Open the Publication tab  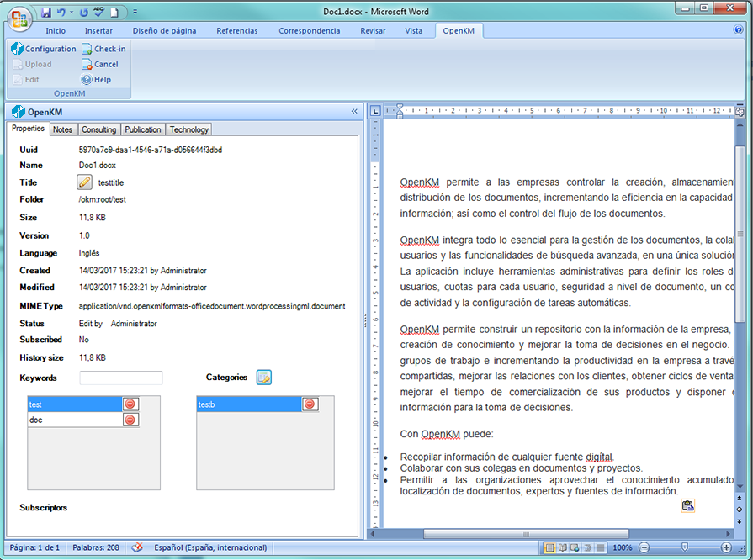coord(143,129)
